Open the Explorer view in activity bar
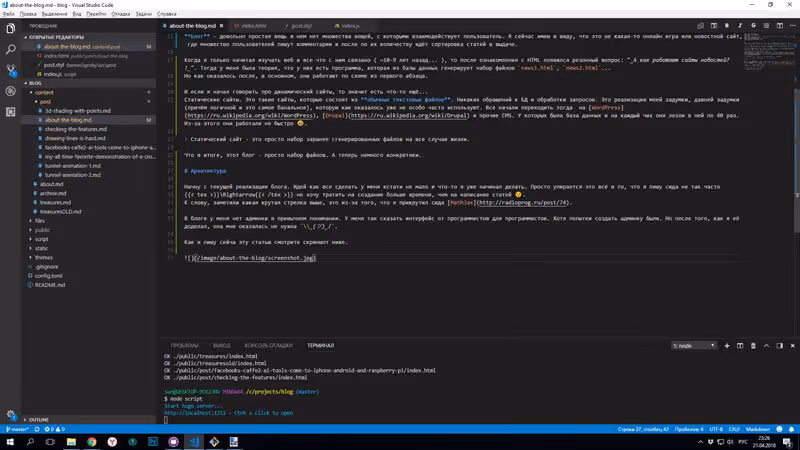The image size is (800, 450). (x=11, y=29)
